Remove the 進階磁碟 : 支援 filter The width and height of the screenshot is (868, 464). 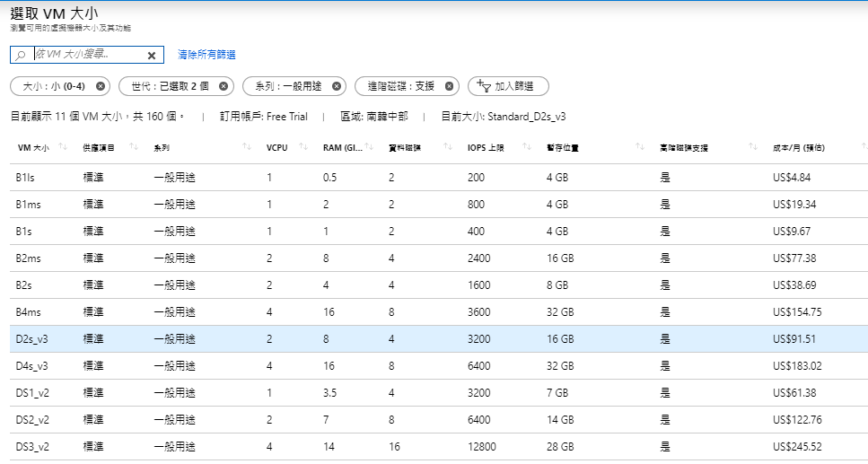[x=449, y=86]
